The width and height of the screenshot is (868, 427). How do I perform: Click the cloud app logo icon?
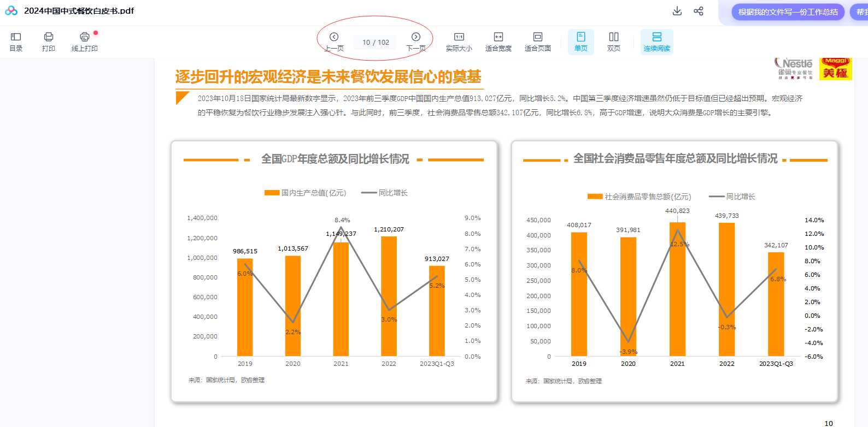tap(11, 11)
